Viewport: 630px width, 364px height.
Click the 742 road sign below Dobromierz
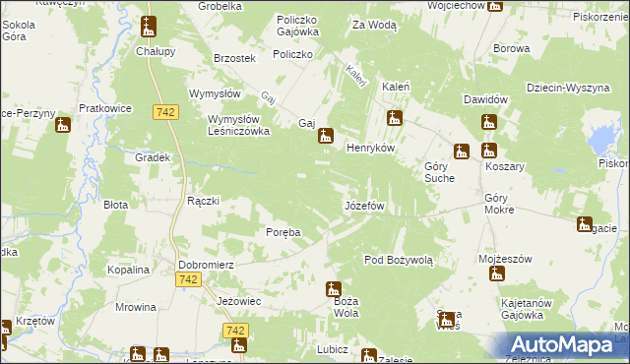[188, 279]
